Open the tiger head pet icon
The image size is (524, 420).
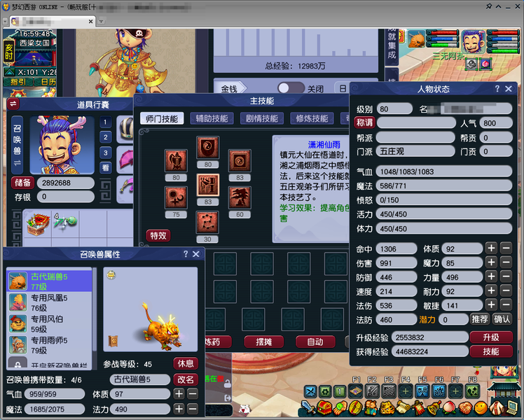tap(387, 407)
